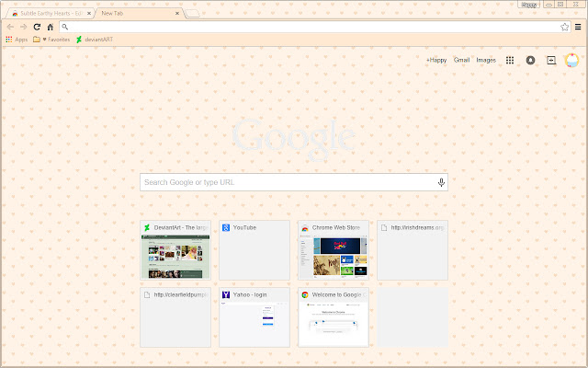Open the Chrome hamburger menu

coord(578,27)
